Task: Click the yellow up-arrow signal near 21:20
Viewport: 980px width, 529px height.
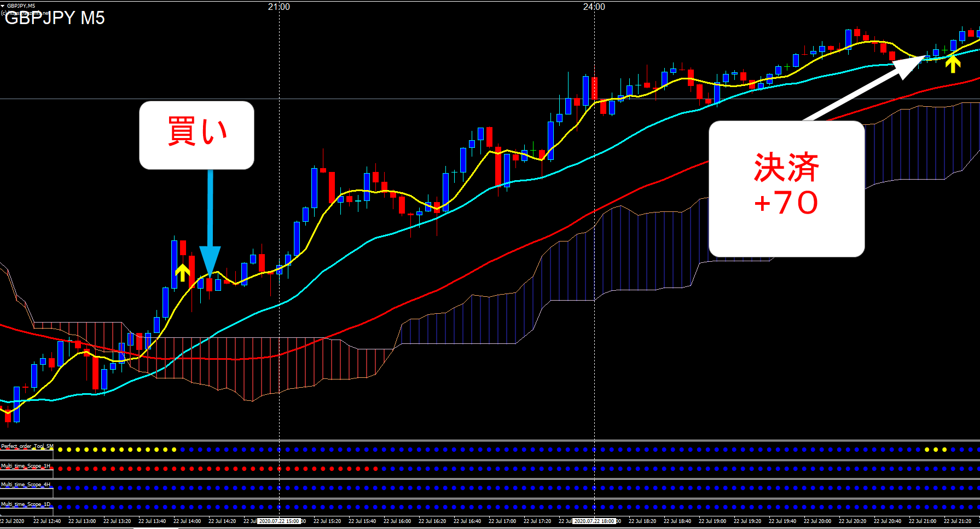Action: pos(953,64)
